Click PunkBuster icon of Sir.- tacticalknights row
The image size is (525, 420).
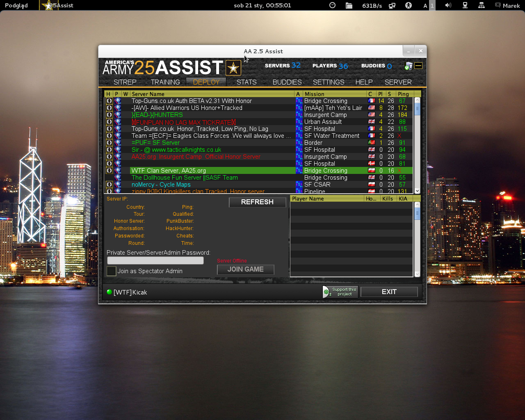118,150
